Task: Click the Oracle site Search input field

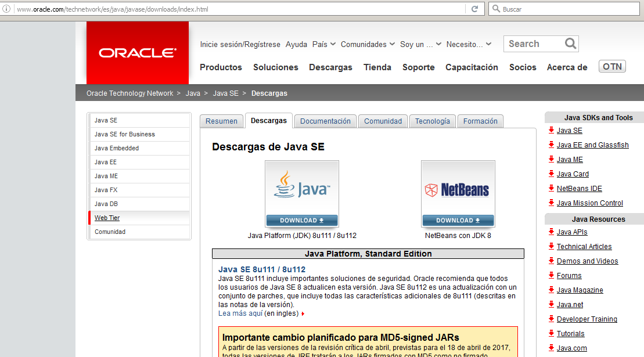Action: coord(534,44)
